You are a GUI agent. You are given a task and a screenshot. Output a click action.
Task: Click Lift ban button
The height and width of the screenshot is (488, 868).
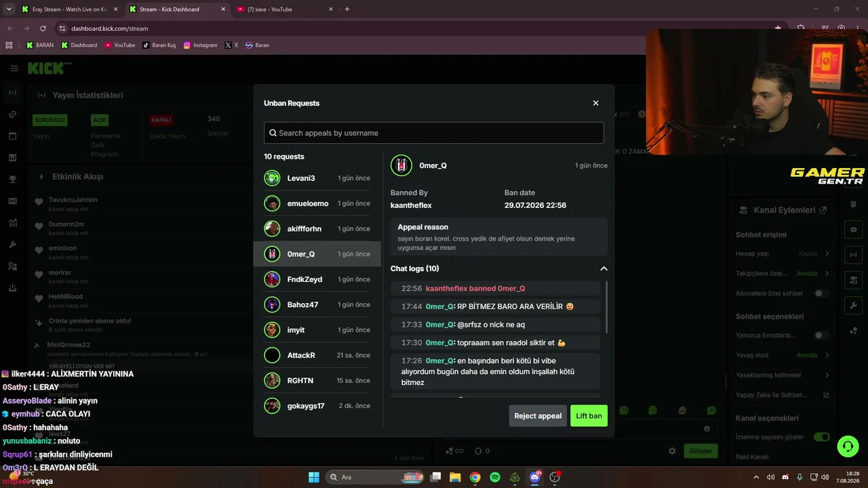tap(589, 415)
